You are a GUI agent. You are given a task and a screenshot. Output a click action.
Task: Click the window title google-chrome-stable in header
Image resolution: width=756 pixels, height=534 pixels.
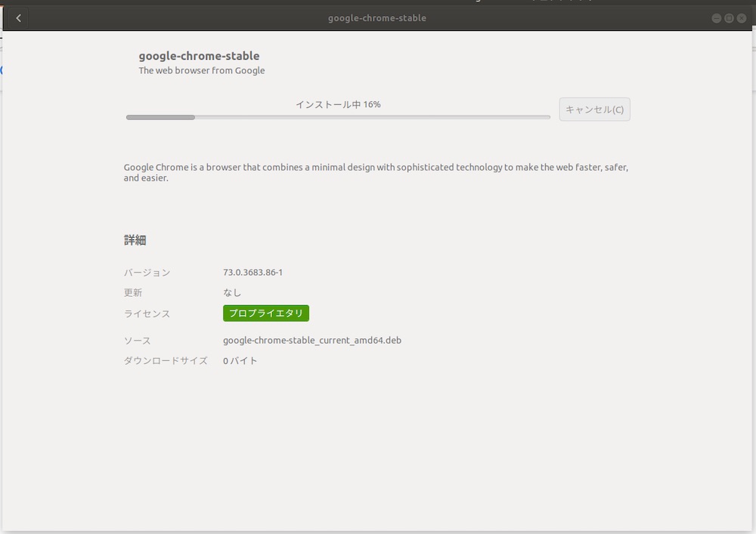coord(377,18)
